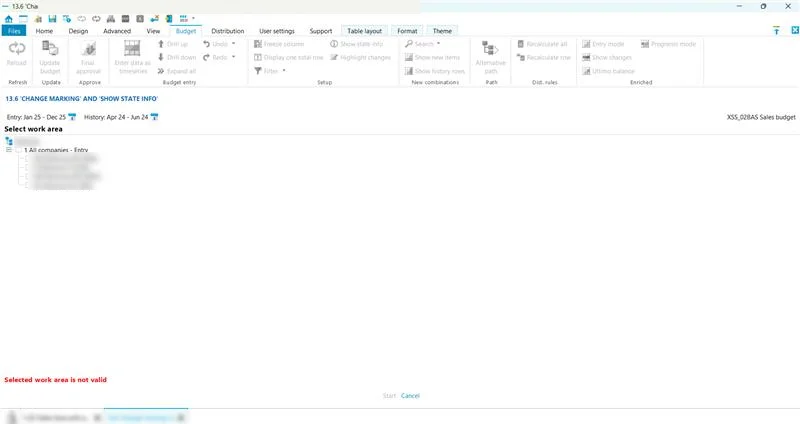Click the Save disk icon in quick access toolbar
This screenshot has width=800, height=424.
[52, 19]
